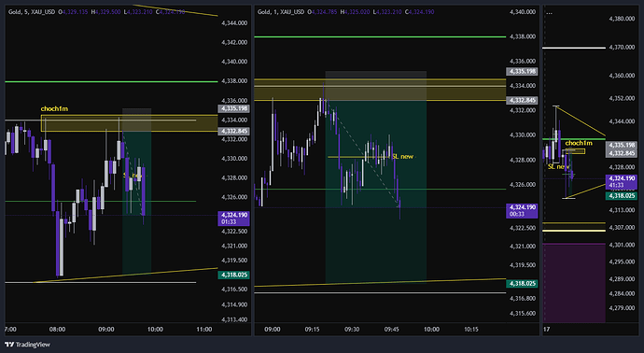Click the '17' date label on the right chart

tap(547, 329)
